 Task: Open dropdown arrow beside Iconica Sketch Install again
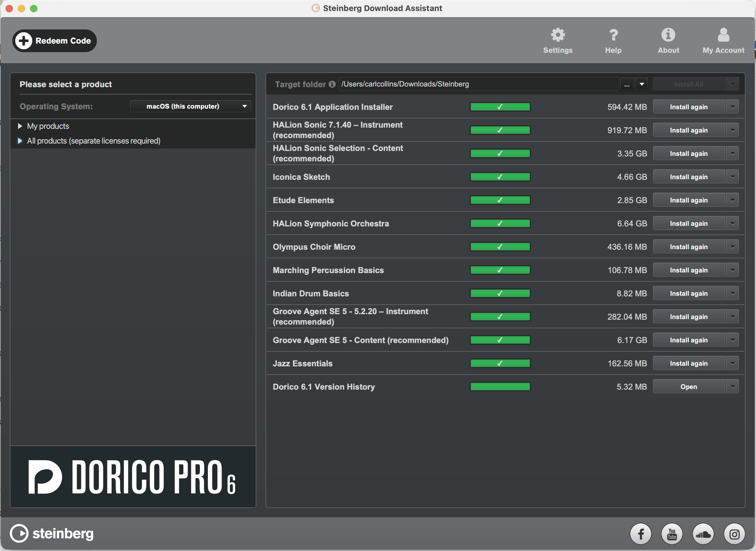click(x=732, y=177)
